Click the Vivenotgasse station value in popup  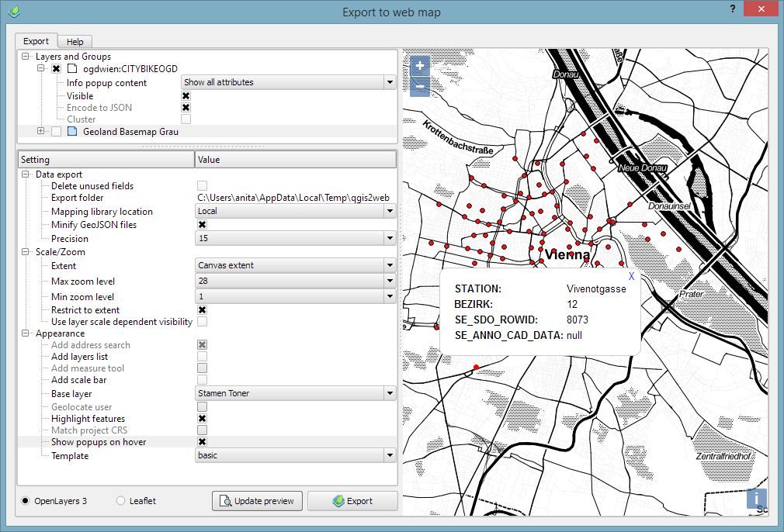596,288
